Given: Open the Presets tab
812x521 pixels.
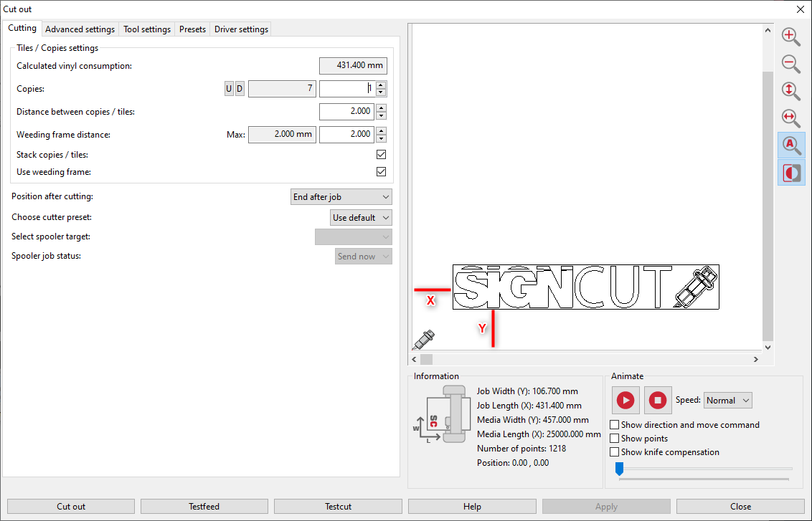Looking at the screenshot, I should point(193,29).
